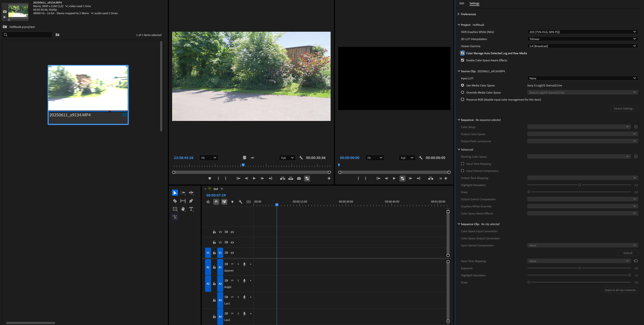The width and height of the screenshot is (644, 325).
Task: Uncheck Preserve RGB for the source clip
Action: pos(463,99)
